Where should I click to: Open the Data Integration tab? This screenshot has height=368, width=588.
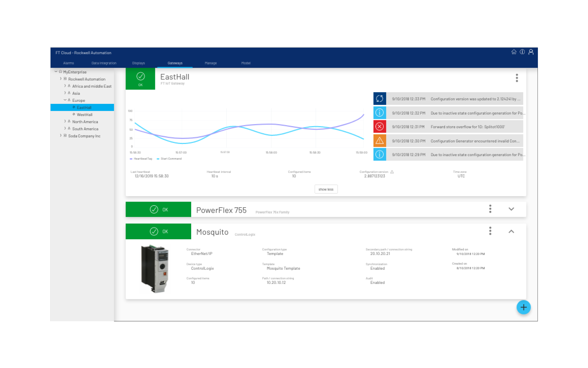click(x=104, y=63)
